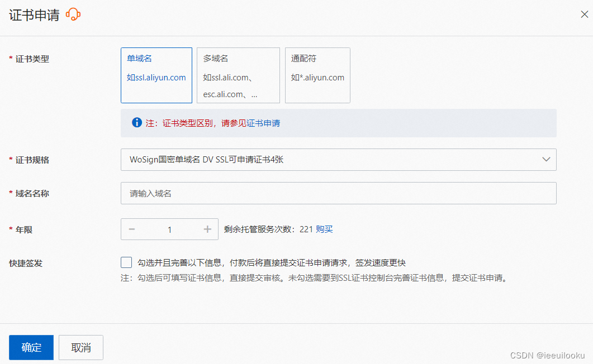The image size is (593, 364).
Task: Focus the 请输入域名 input field
Action: (339, 193)
